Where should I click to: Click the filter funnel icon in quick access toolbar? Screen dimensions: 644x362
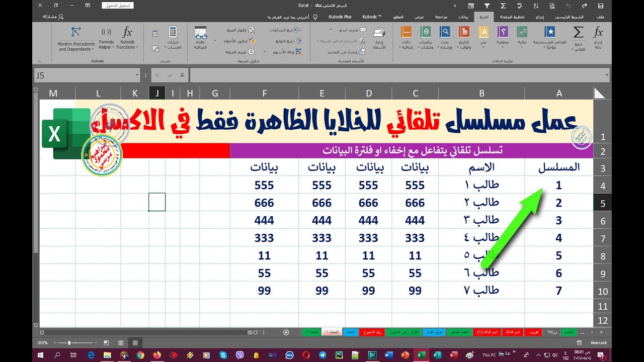486,6
